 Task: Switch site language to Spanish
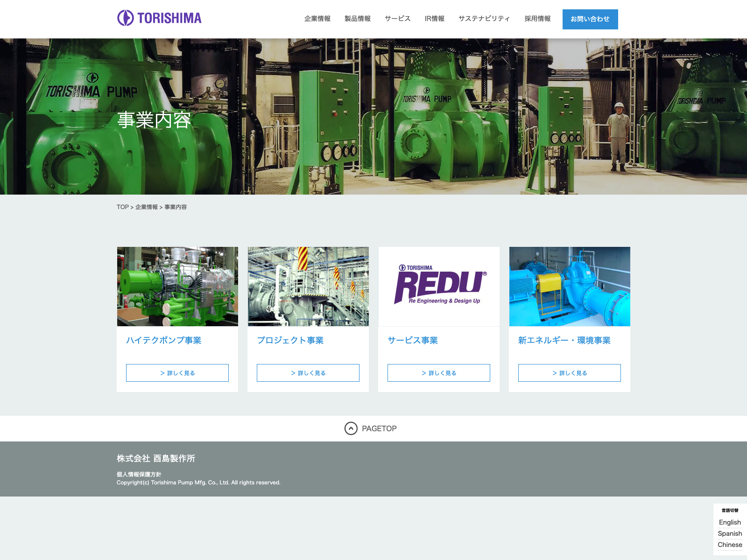coord(730,533)
